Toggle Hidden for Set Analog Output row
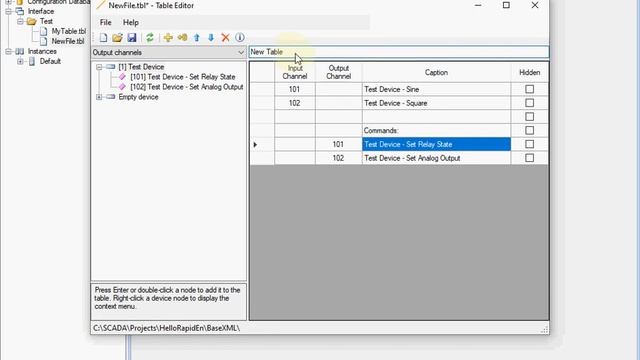Image resolution: width=640 pixels, height=360 pixels. tap(529, 158)
